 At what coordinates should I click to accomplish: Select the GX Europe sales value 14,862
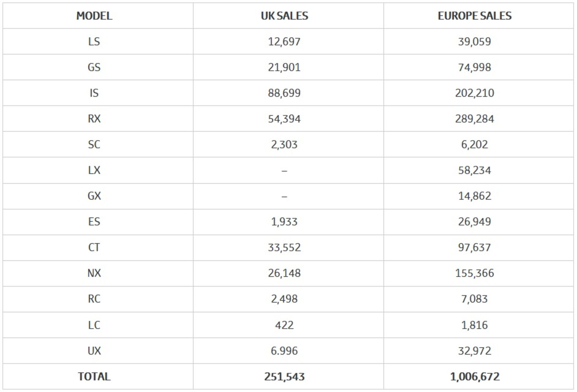(x=475, y=196)
